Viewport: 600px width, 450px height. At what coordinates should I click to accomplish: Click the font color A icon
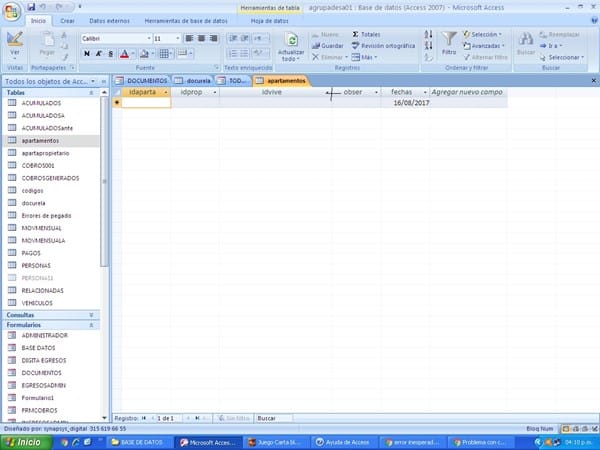124,54
